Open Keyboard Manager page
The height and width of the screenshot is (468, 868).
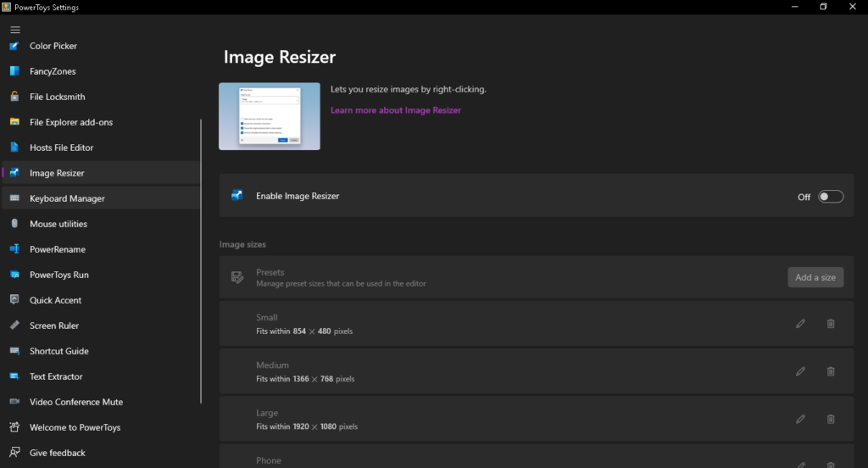click(x=101, y=198)
